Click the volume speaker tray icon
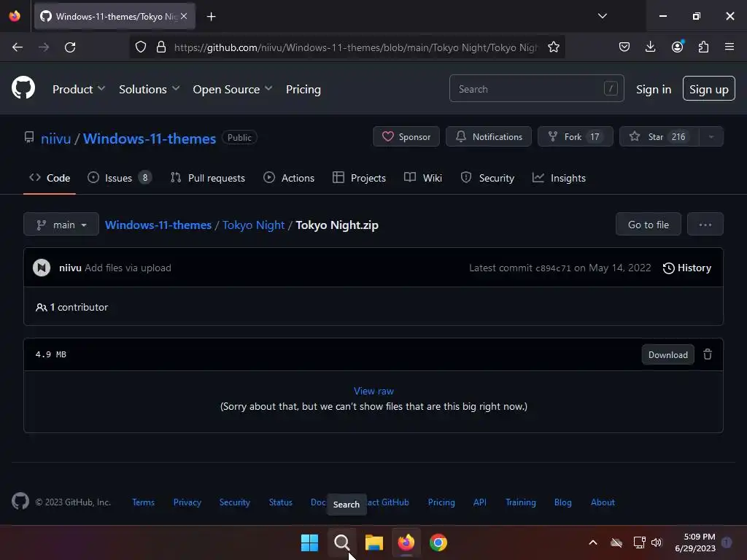The image size is (747, 560). coord(657,542)
